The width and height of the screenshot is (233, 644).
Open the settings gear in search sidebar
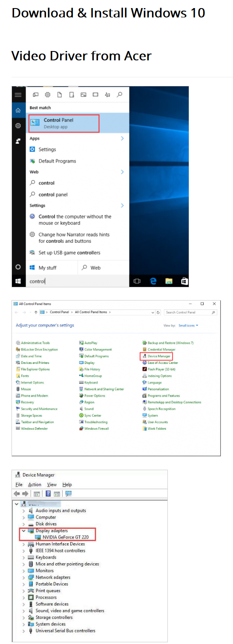(18, 126)
